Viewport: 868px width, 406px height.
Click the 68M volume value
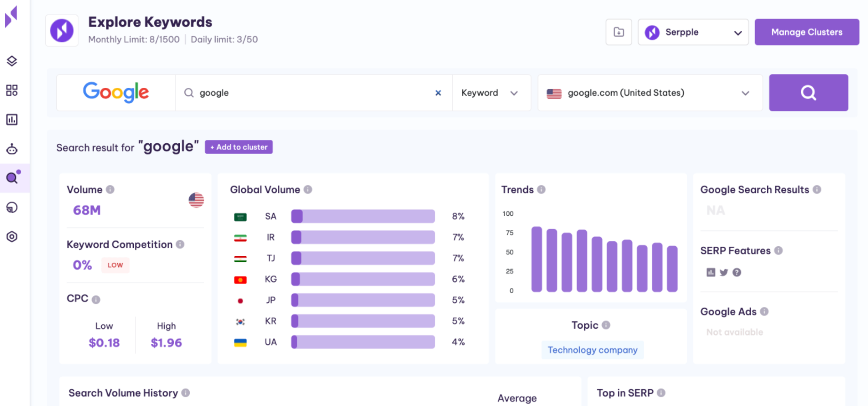pos(87,211)
